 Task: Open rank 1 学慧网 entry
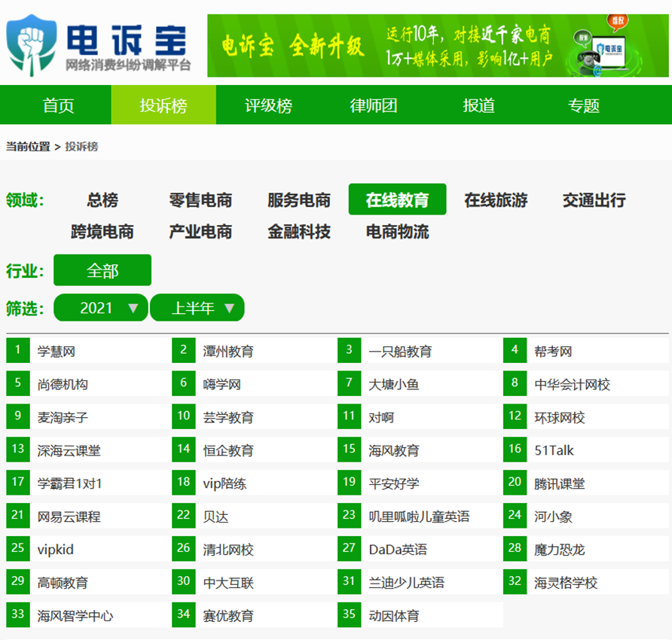tap(89, 350)
